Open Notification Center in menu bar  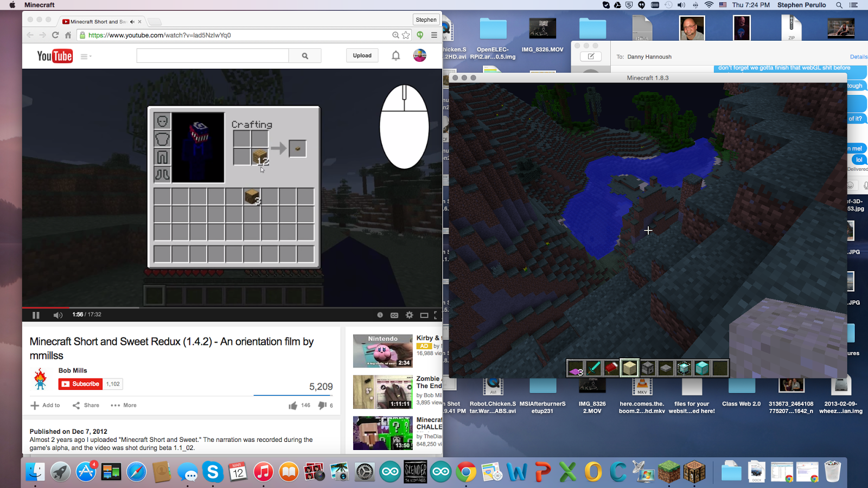click(854, 5)
